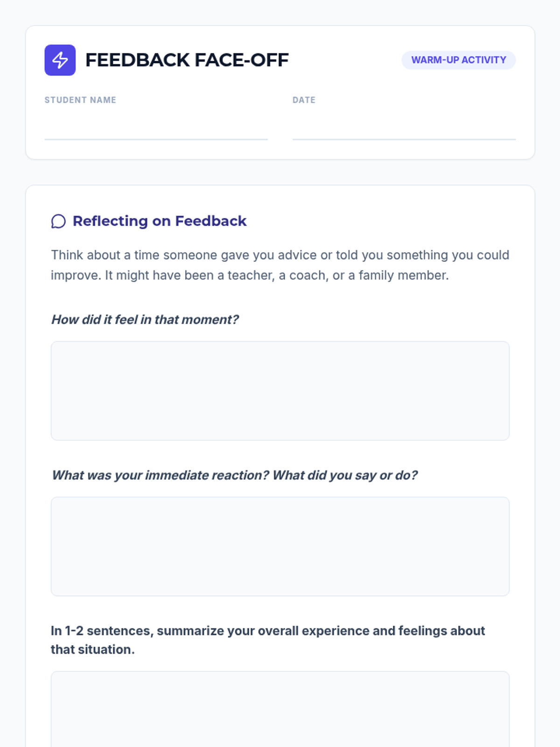Click the STUDENT NAME label
This screenshot has width=560, height=747.
click(x=80, y=100)
